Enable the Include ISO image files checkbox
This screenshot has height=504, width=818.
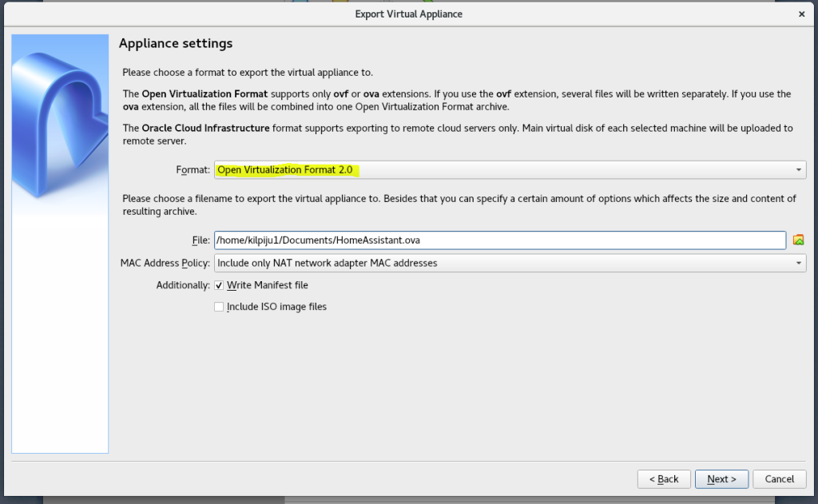tap(219, 307)
